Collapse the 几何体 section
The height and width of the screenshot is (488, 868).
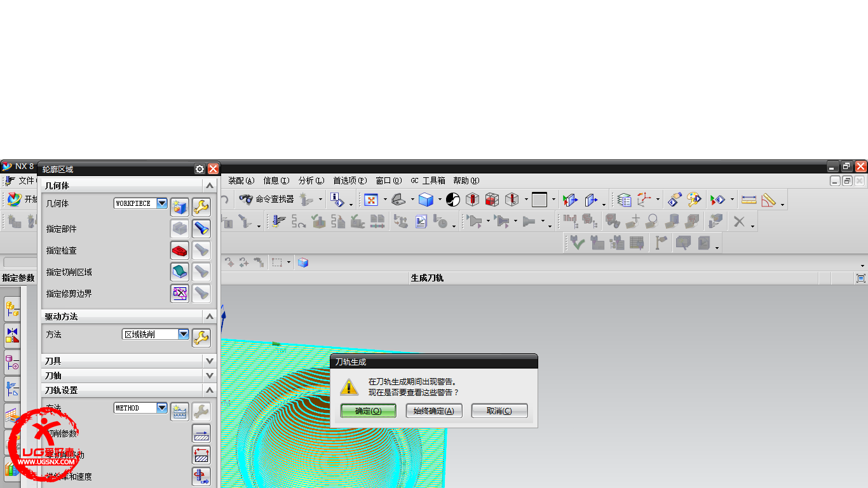pos(210,186)
